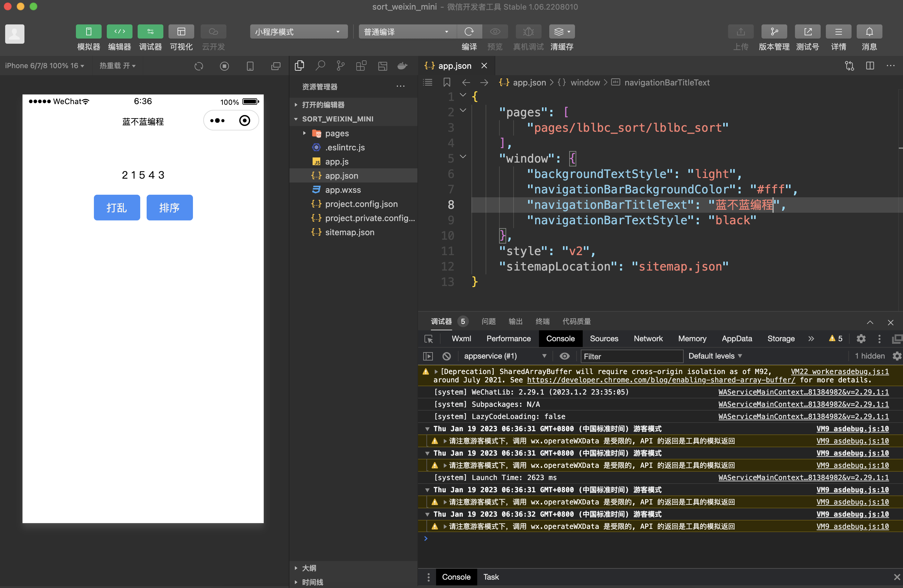Screen dimensions: 903x588
Task: Open the source control branch icon in the sidebar
Action: (340, 66)
